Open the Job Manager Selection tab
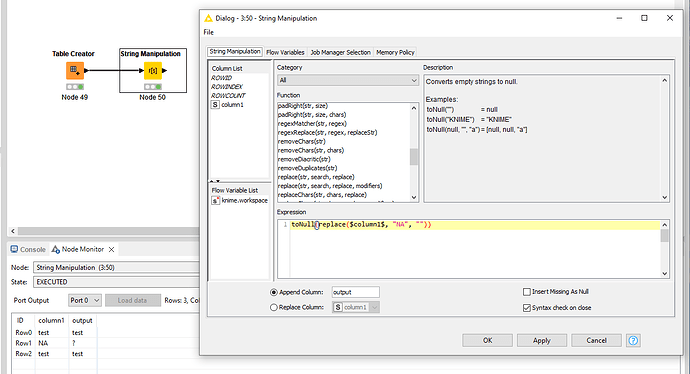Screen dimensions: 690x374 click(x=341, y=52)
